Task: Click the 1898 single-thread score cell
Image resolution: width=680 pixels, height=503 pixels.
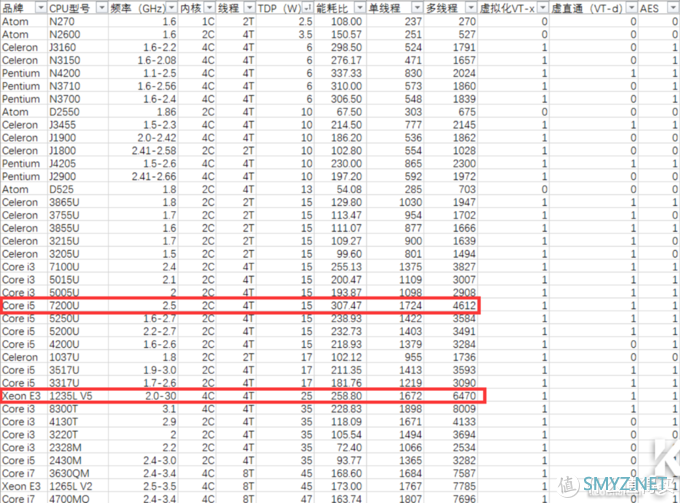Action: [x=395, y=409]
